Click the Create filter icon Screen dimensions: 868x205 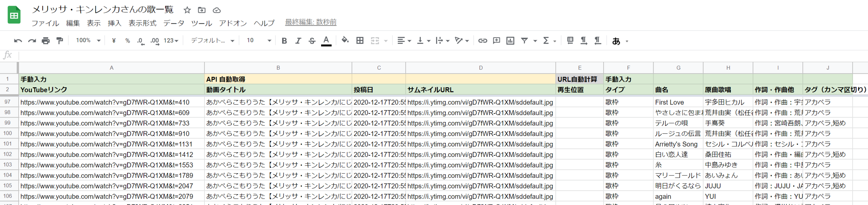525,41
